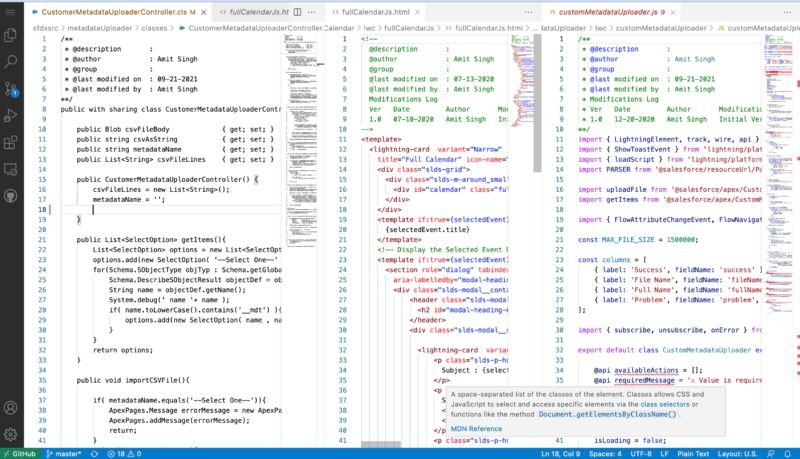Open the Manage settings gear
Screen dimensions: 800x459
pos(10,435)
